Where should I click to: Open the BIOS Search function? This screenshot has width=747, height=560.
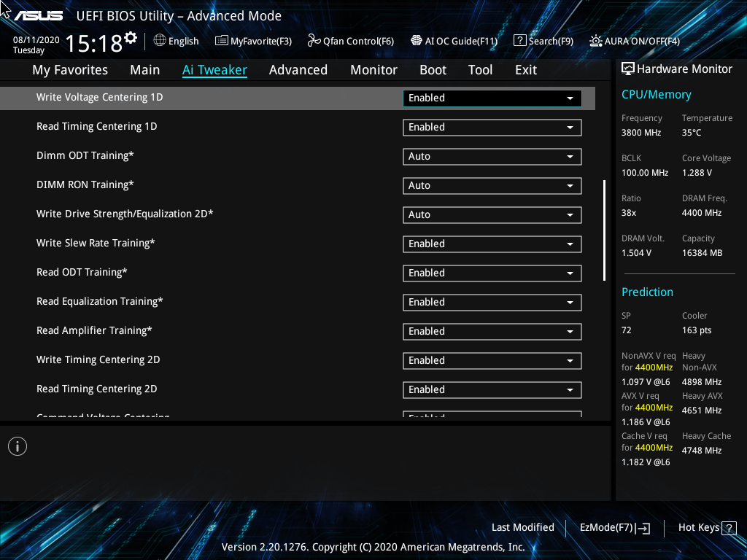coord(543,41)
